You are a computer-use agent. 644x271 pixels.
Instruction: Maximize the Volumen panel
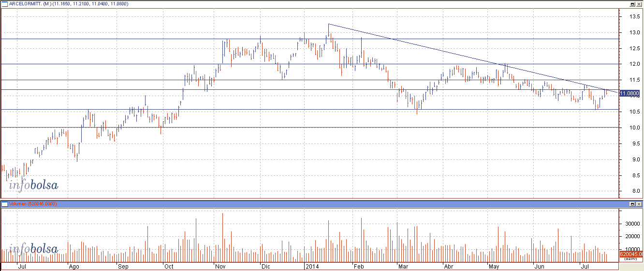click(x=632, y=204)
